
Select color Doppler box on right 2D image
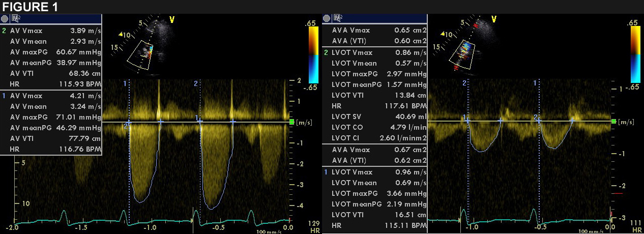[463, 53]
